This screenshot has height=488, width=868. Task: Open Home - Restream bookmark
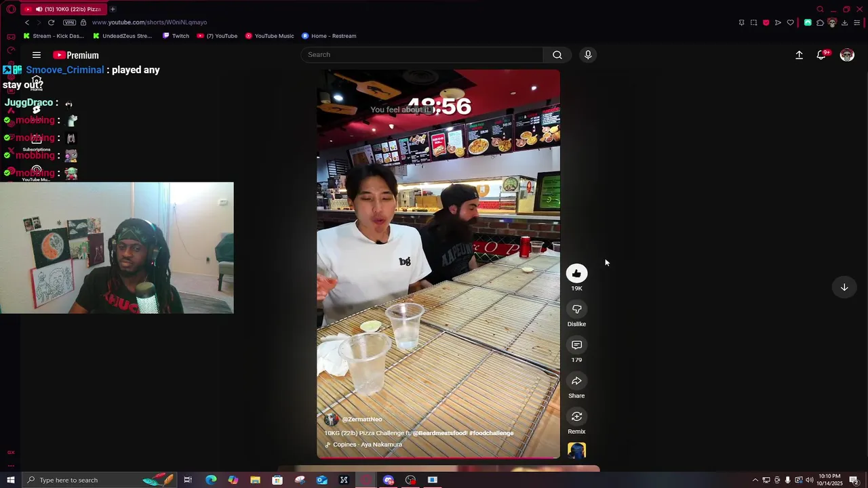pos(329,36)
